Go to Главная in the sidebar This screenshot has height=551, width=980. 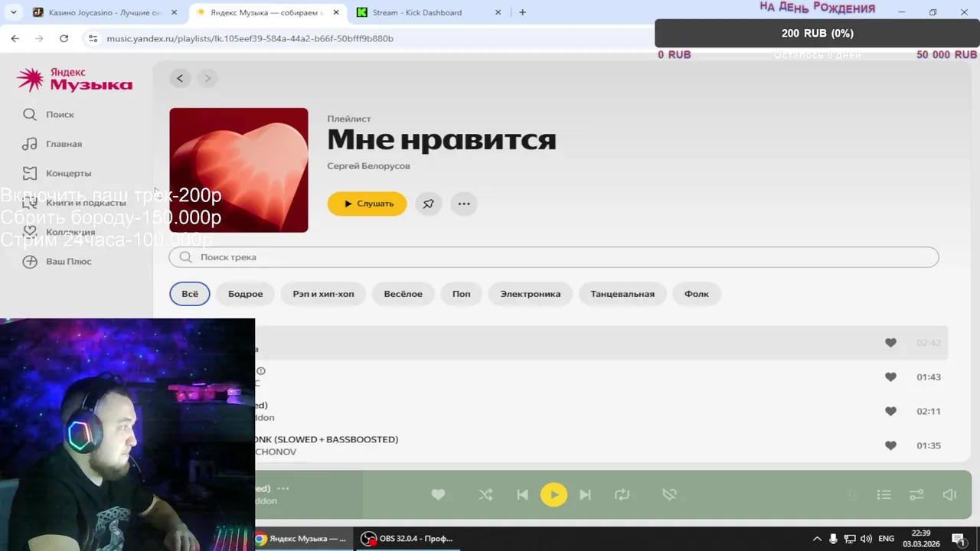53,144
